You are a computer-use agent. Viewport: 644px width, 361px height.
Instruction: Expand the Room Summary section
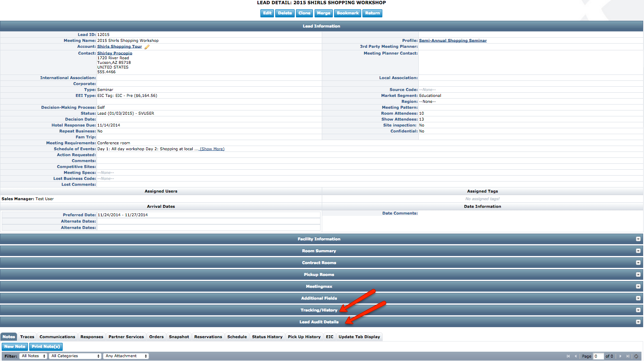click(638, 251)
